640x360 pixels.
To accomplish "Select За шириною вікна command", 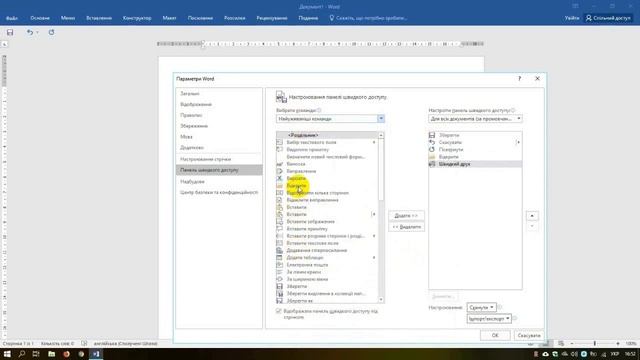I will pos(307,279).
